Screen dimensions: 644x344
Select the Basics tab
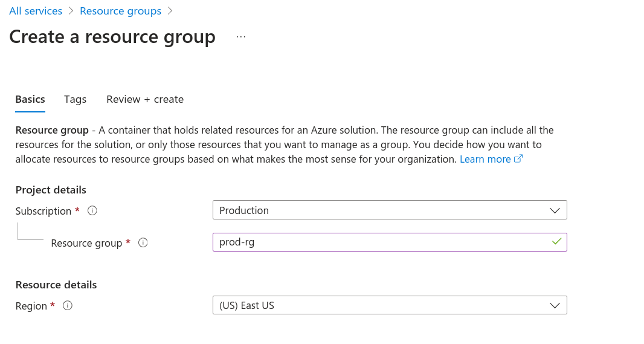30,99
